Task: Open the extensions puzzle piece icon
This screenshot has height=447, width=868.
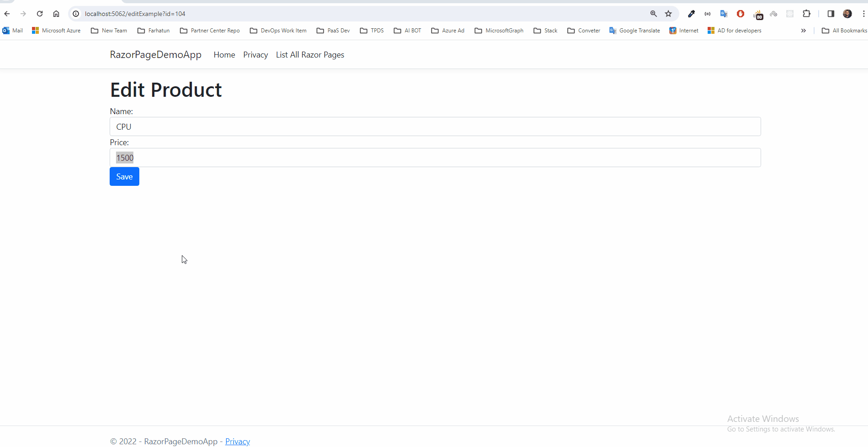Action: click(x=806, y=14)
